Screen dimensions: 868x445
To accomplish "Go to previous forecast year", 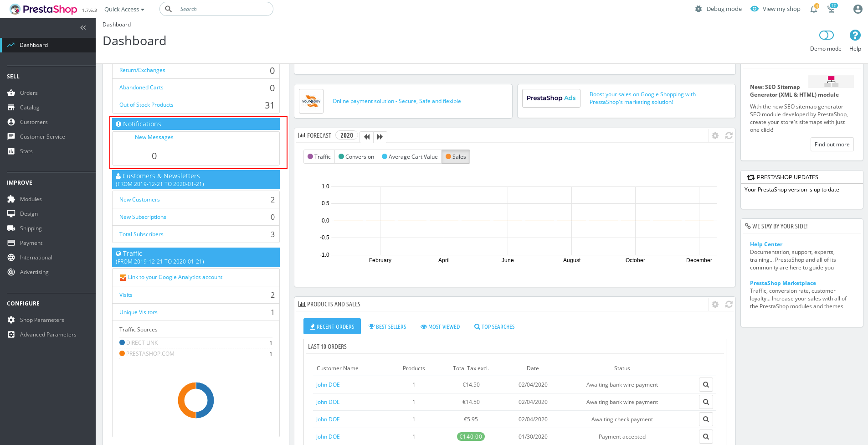I will 367,137.
